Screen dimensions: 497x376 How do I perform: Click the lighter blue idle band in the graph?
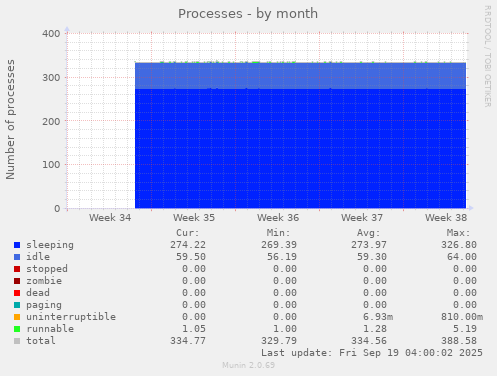300,76
